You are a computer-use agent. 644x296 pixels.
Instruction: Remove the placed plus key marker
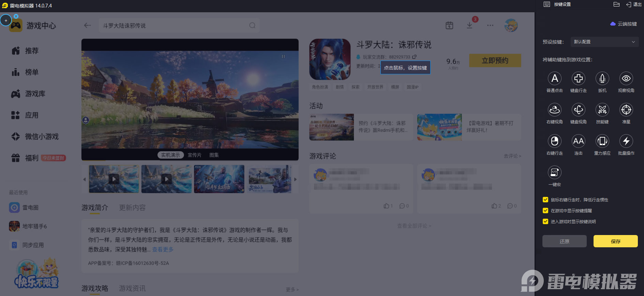coord(16,16)
